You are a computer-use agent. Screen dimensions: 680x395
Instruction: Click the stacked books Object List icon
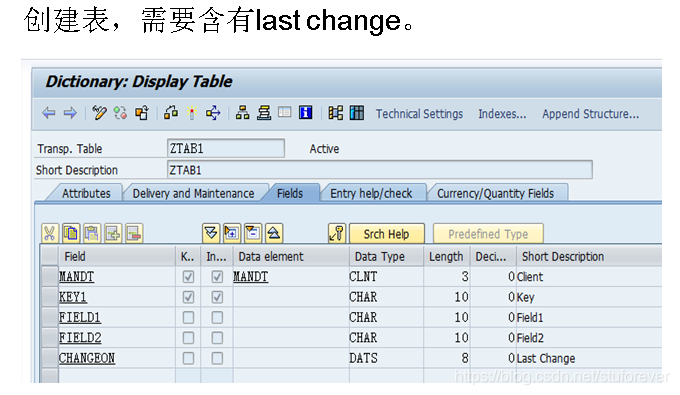coord(264,113)
